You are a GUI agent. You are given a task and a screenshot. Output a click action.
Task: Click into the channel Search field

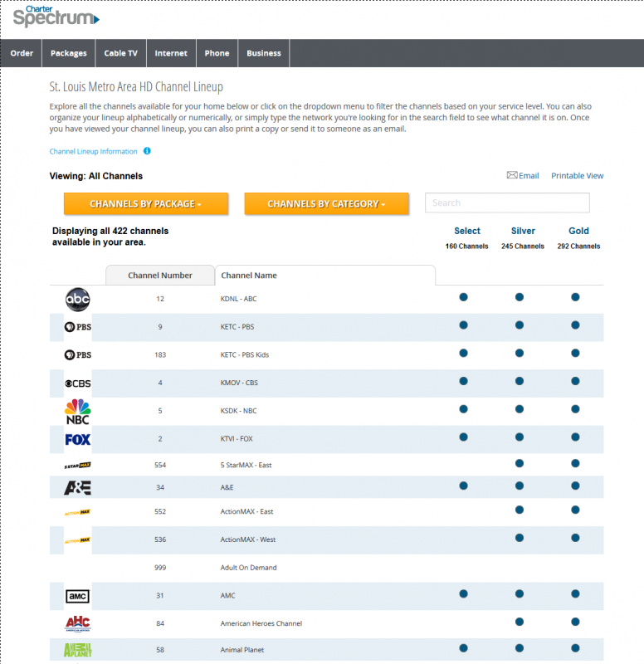click(507, 203)
